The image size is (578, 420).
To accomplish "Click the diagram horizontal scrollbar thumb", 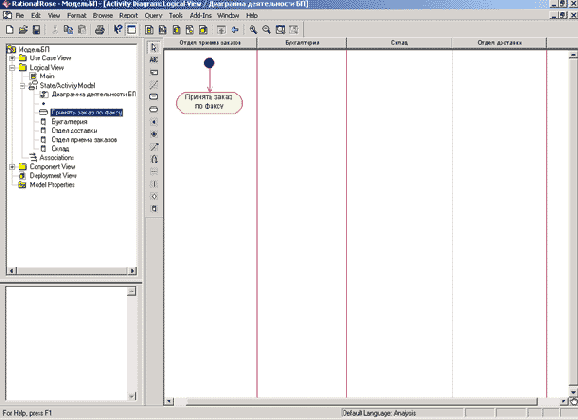I will click(362, 401).
